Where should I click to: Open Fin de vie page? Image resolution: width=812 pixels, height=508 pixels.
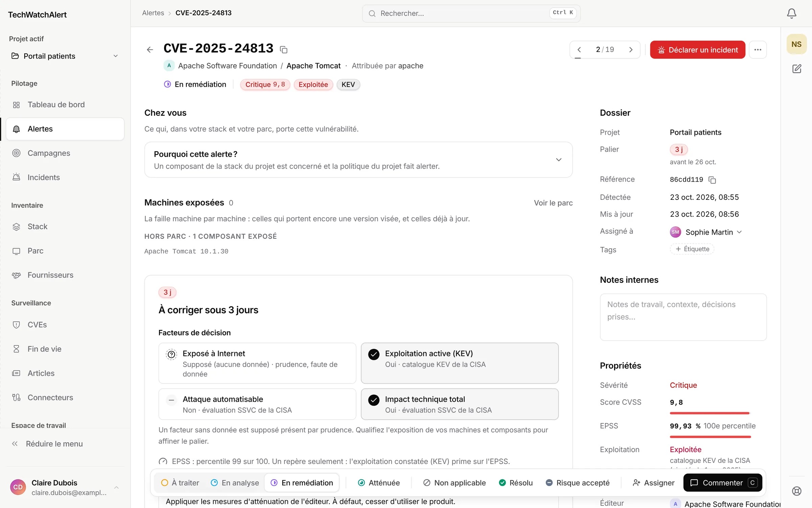65,349
